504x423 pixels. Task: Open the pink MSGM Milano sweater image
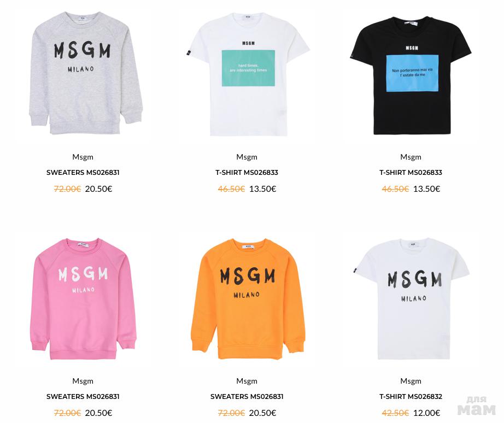tap(83, 298)
